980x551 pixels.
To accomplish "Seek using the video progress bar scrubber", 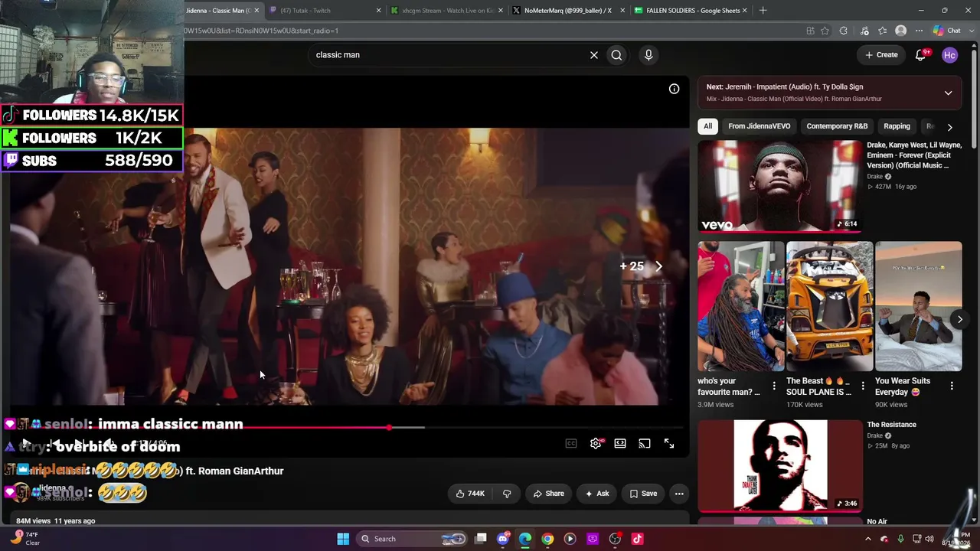I will [x=390, y=427].
